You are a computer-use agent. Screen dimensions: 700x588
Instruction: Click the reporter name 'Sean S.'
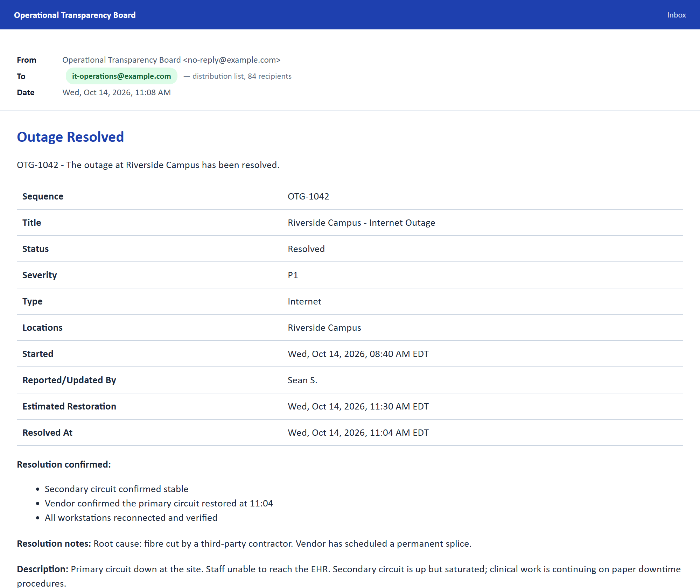[x=302, y=380]
